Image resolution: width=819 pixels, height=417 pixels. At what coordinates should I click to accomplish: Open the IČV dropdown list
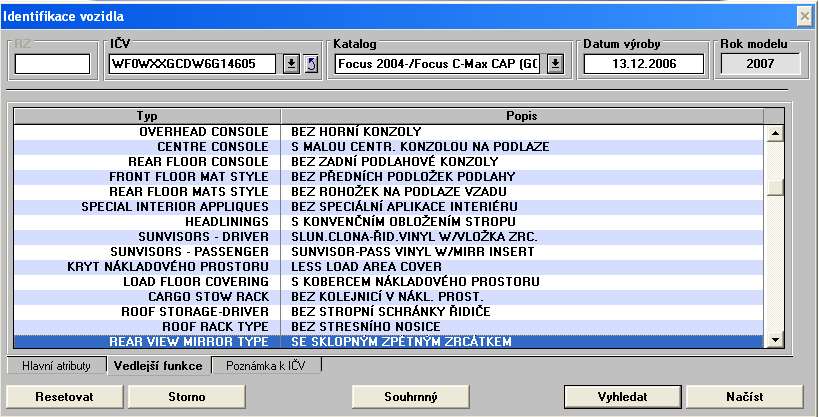(x=291, y=64)
